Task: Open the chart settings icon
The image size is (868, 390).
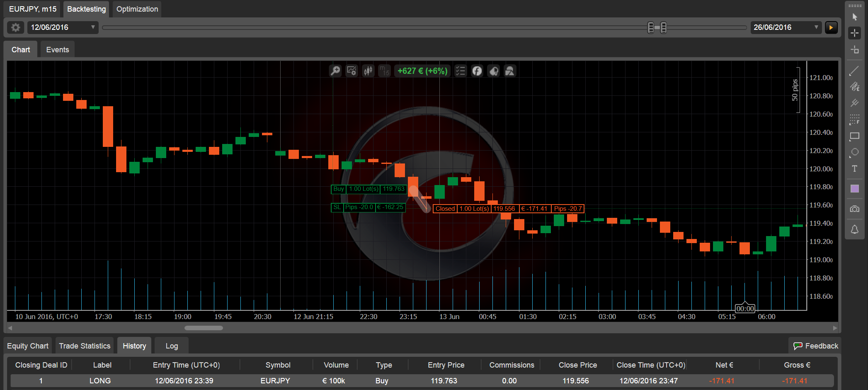Action: point(352,71)
